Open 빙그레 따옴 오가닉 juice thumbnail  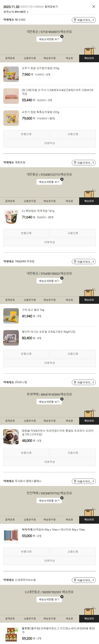pos(11,96)
